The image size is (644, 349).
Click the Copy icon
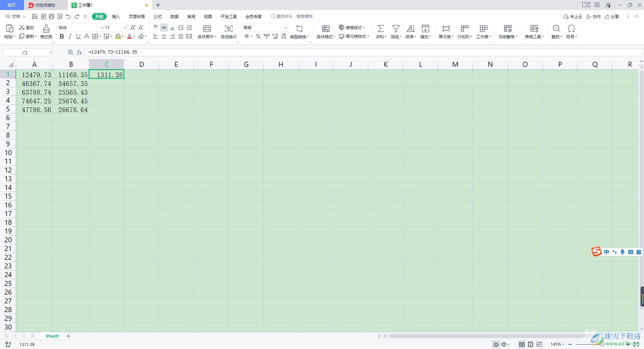pos(22,36)
